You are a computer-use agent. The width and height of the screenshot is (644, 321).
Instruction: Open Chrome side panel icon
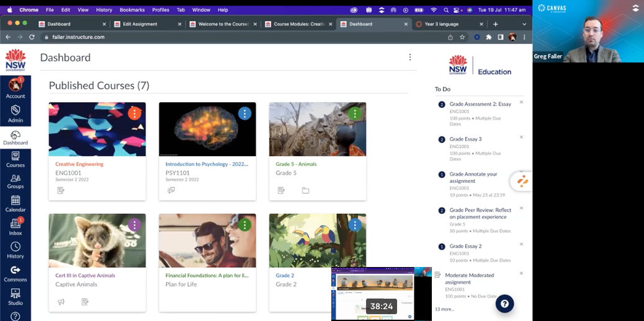500,37
